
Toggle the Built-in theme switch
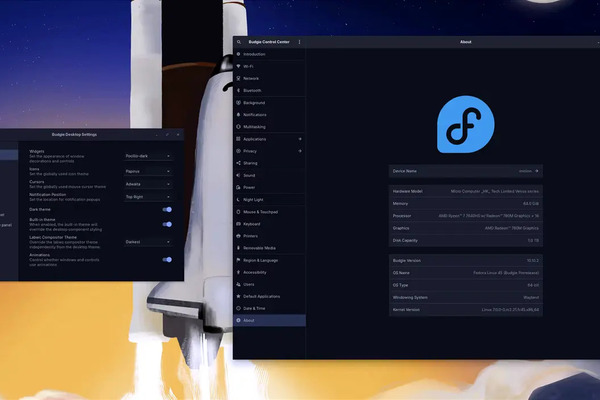tap(167, 224)
